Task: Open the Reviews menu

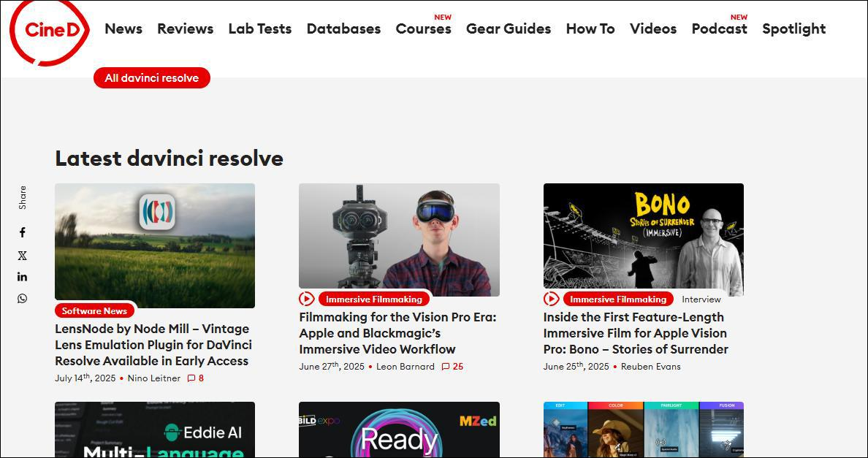Action: (x=186, y=28)
